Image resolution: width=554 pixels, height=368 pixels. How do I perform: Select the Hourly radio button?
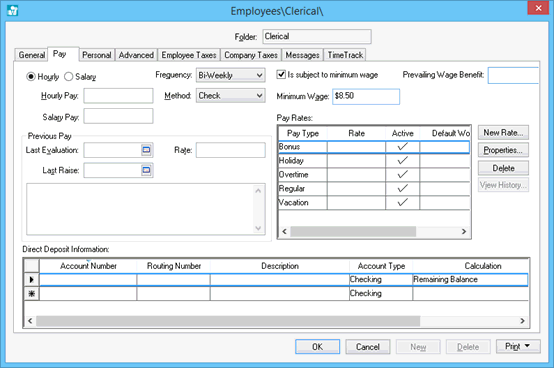[x=31, y=76]
